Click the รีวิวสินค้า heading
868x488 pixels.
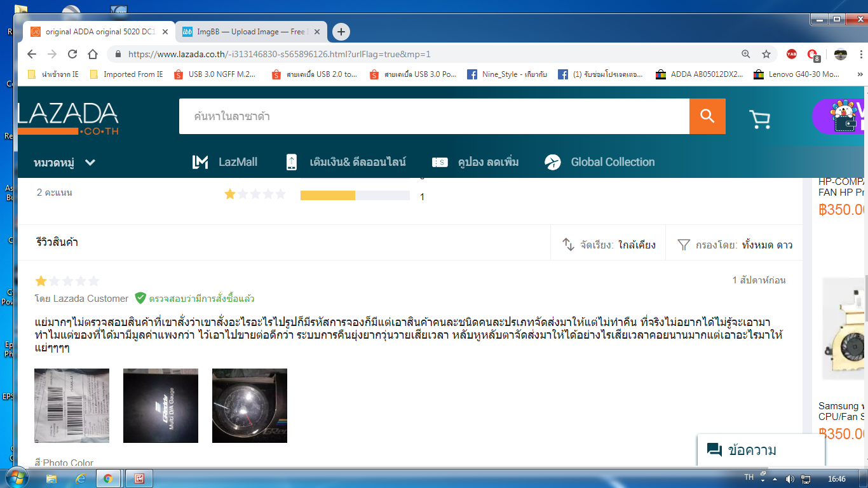point(57,243)
